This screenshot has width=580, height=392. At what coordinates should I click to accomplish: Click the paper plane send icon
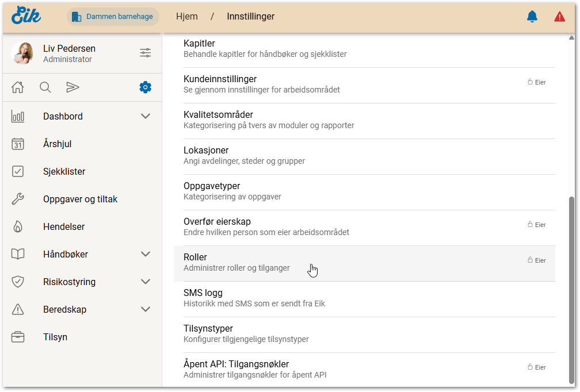[x=72, y=87]
